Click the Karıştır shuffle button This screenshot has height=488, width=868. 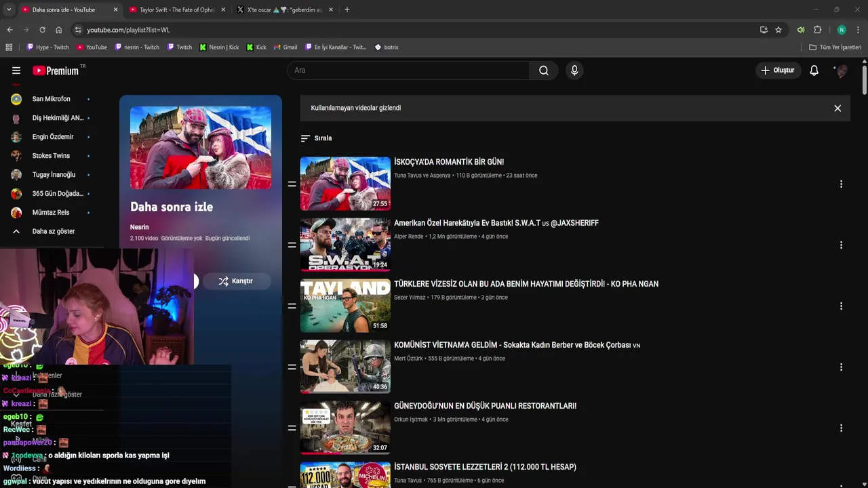(236, 281)
